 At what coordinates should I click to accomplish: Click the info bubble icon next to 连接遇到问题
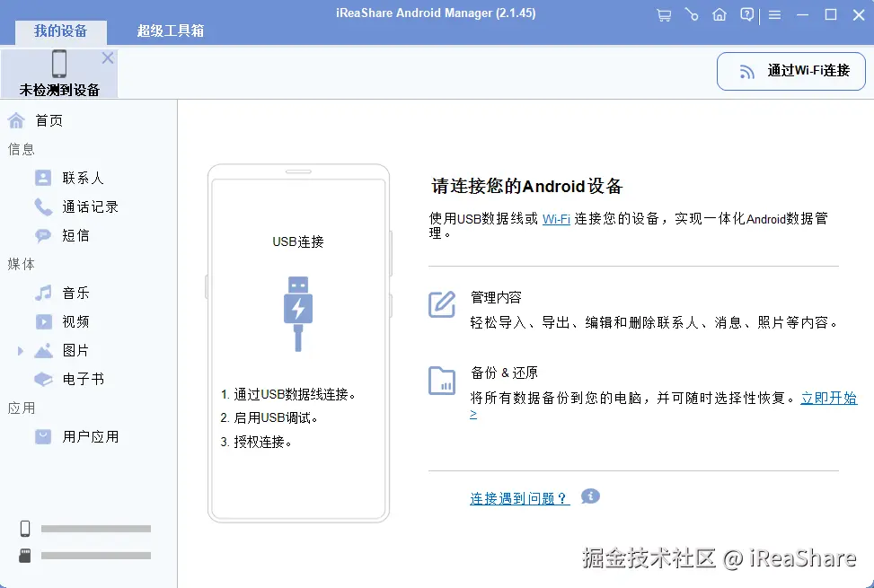point(590,496)
